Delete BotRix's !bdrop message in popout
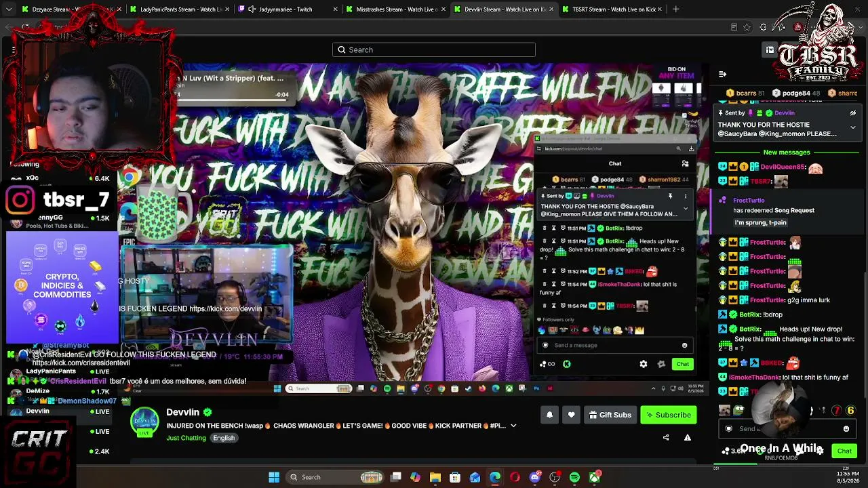This screenshot has height=488, width=868. pos(545,228)
